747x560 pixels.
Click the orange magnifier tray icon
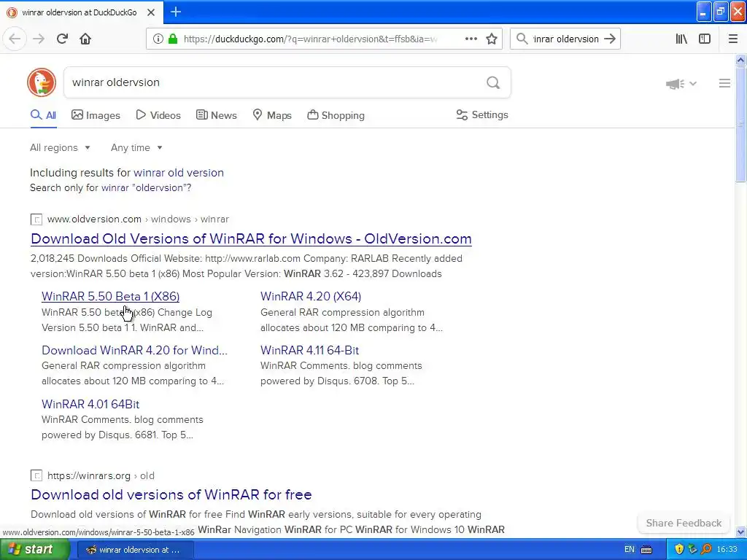[x=706, y=550]
